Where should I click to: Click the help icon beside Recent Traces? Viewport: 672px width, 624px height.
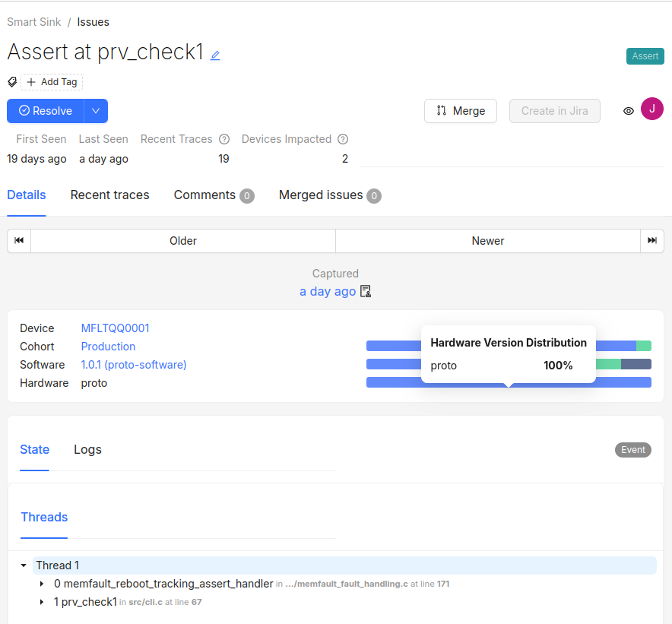tap(224, 139)
